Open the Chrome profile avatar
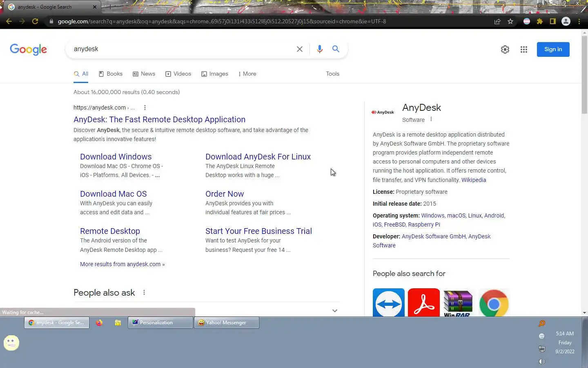Image resolution: width=588 pixels, height=368 pixels. pyautogui.click(x=566, y=21)
